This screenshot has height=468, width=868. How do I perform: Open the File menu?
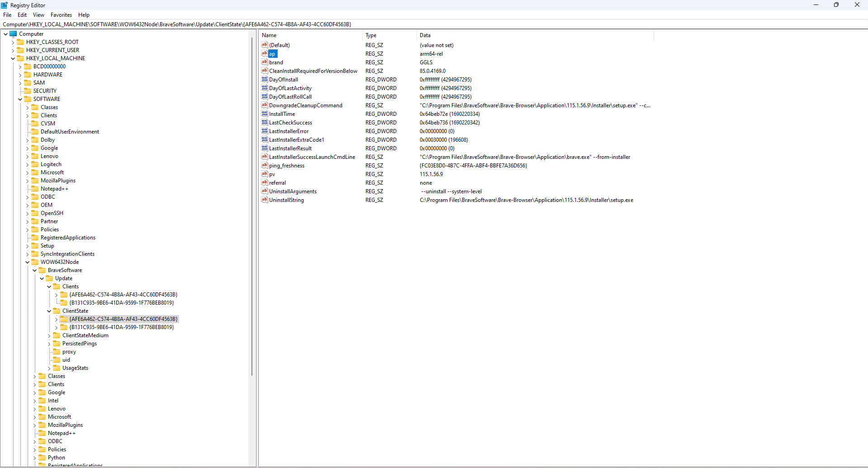7,15
